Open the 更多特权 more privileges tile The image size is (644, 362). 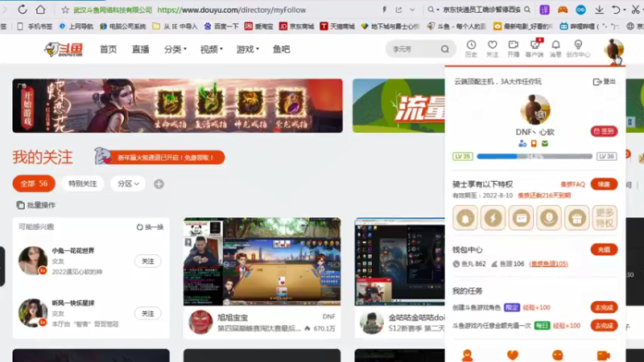pyautogui.click(x=605, y=218)
